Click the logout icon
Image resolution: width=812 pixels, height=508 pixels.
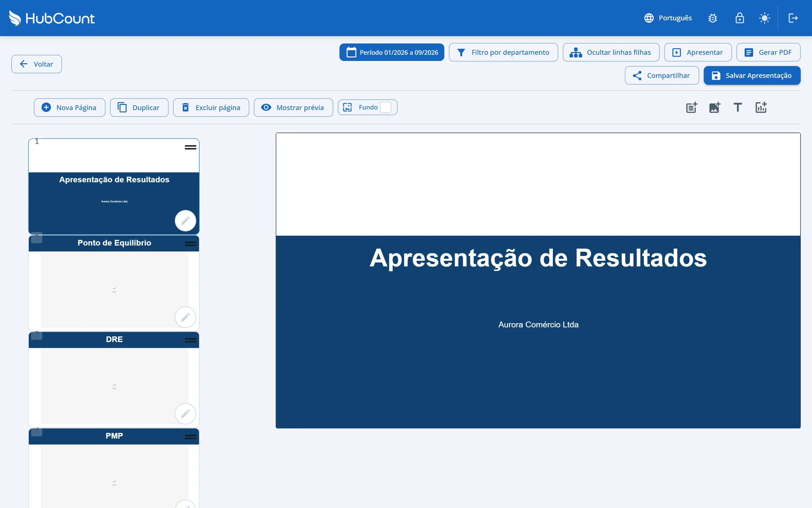coord(793,18)
